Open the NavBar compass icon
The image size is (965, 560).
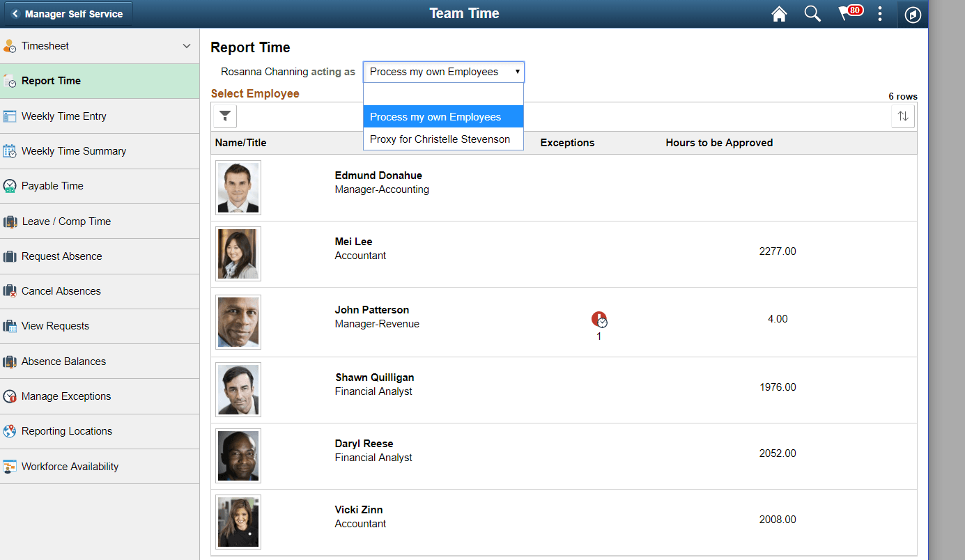tap(913, 13)
